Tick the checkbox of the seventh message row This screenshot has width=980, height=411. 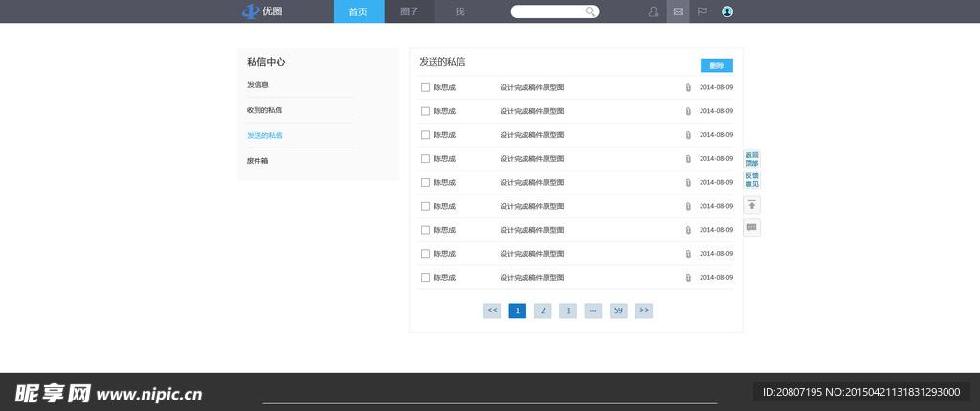tap(425, 230)
